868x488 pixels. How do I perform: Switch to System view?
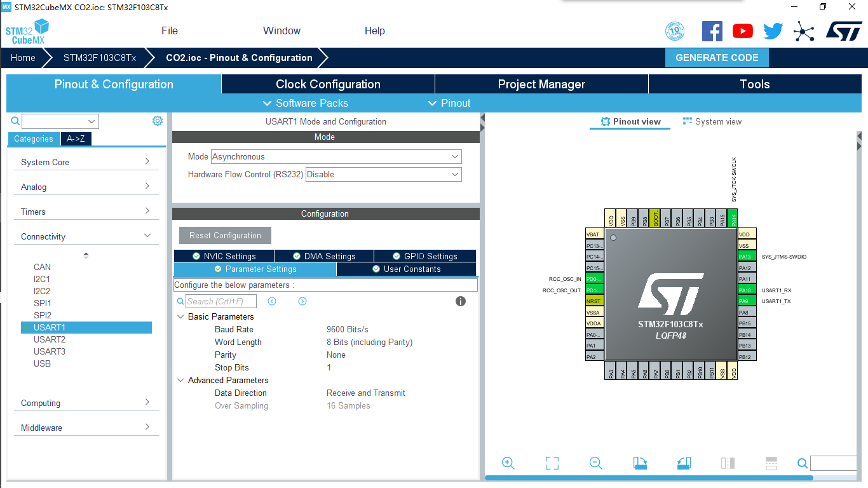(x=712, y=121)
